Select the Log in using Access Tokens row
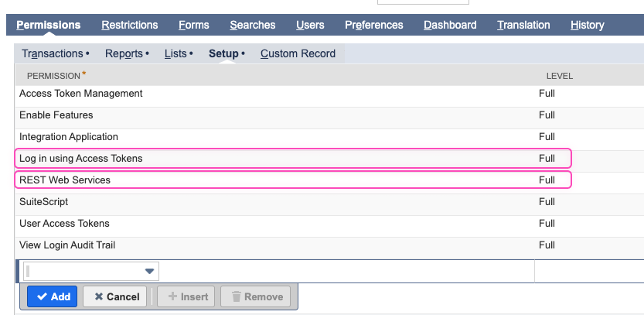The width and height of the screenshot is (644, 315). coord(80,159)
